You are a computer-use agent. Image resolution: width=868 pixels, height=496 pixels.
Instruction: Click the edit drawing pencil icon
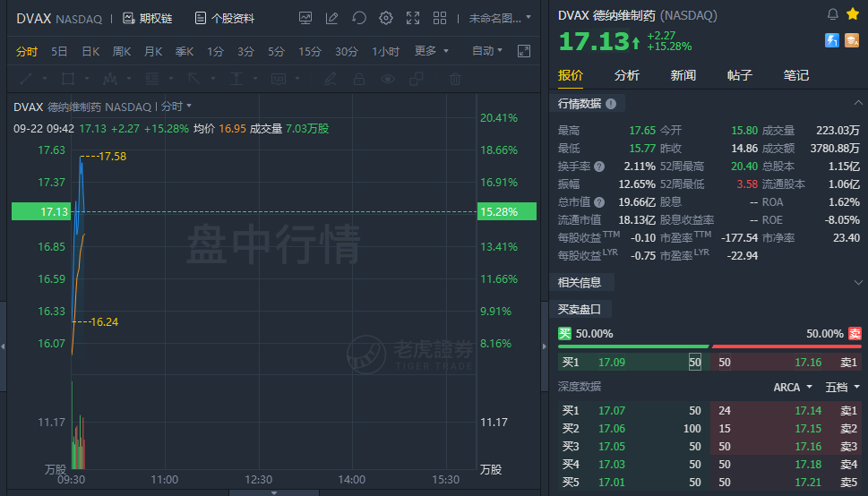click(332, 18)
